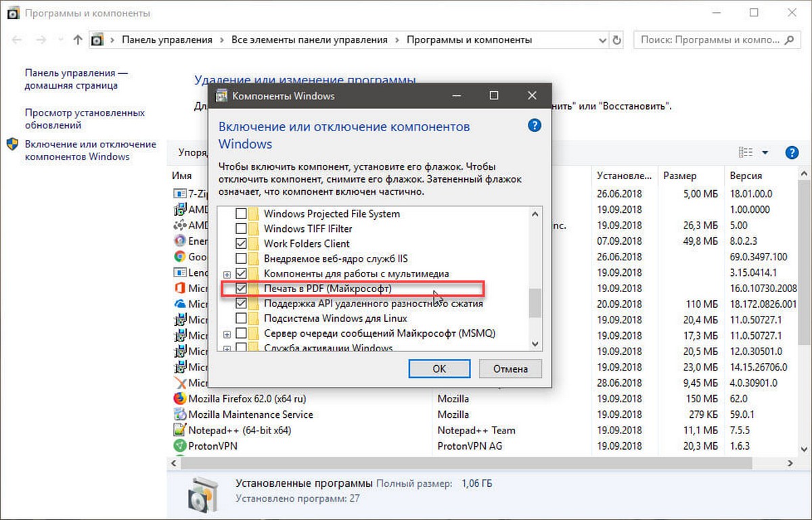Click Все элементы панели управления breadcrumb

pyautogui.click(x=309, y=40)
